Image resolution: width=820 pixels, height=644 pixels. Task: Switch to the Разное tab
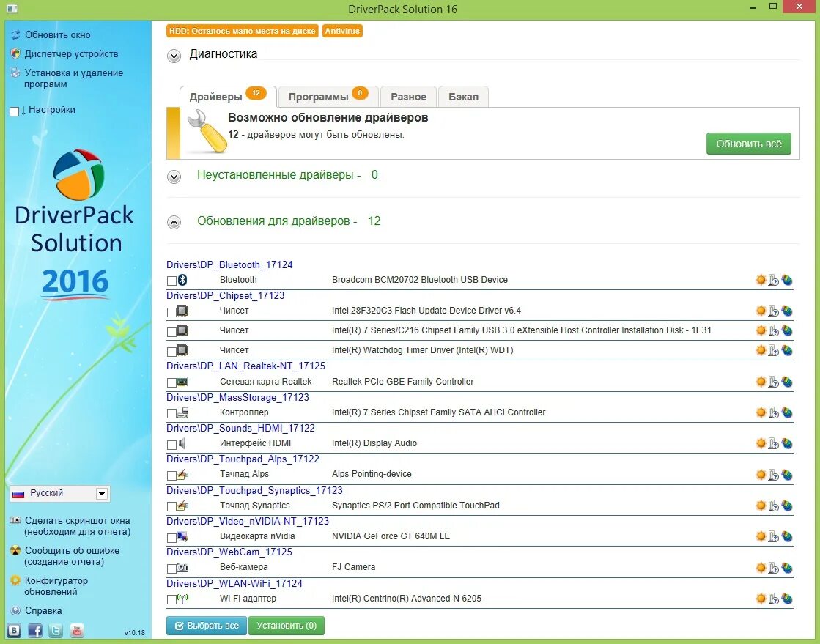pyautogui.click(x=408, y=97)
